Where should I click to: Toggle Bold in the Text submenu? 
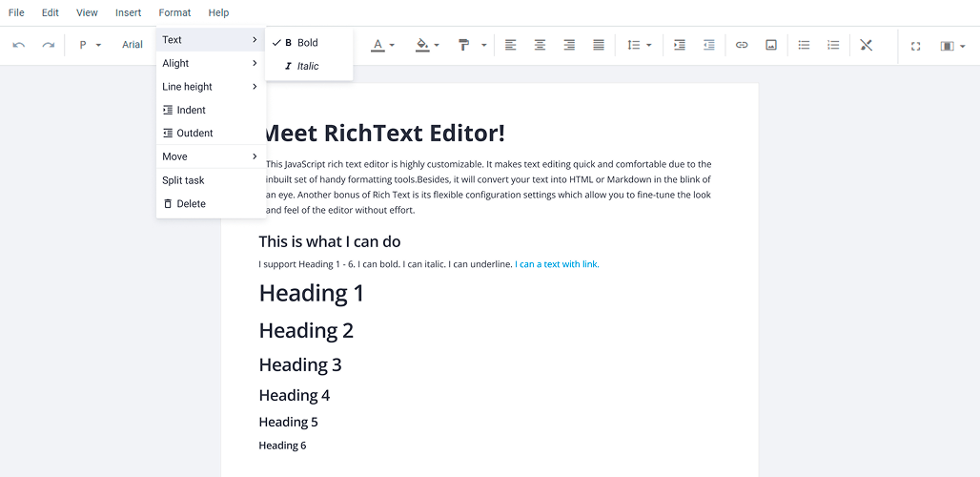[309, 43]
